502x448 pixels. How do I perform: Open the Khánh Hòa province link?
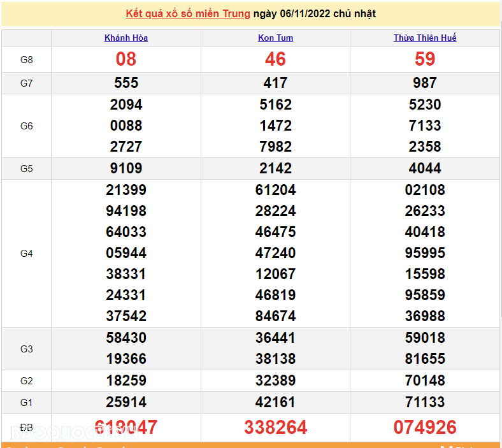coord(126,38)
